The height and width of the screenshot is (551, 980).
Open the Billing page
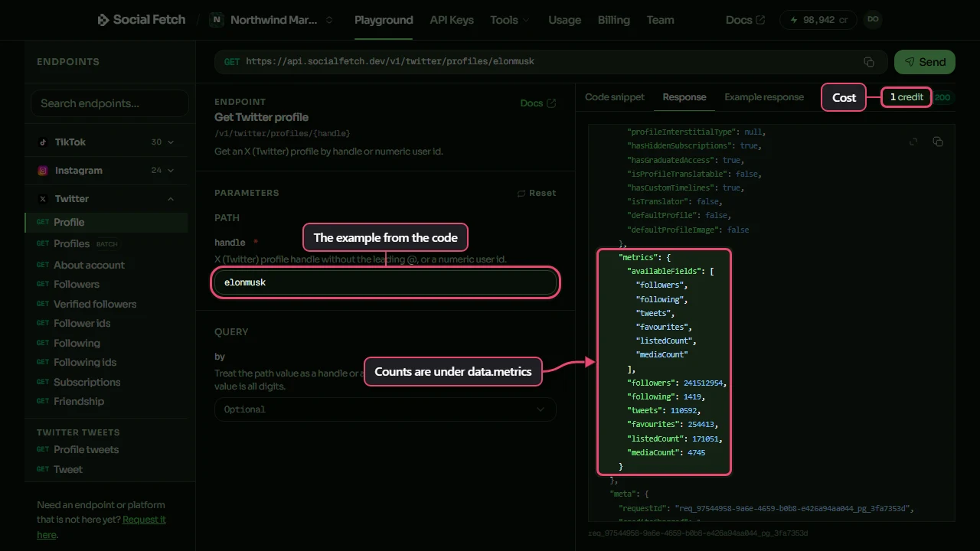(614, 20)
